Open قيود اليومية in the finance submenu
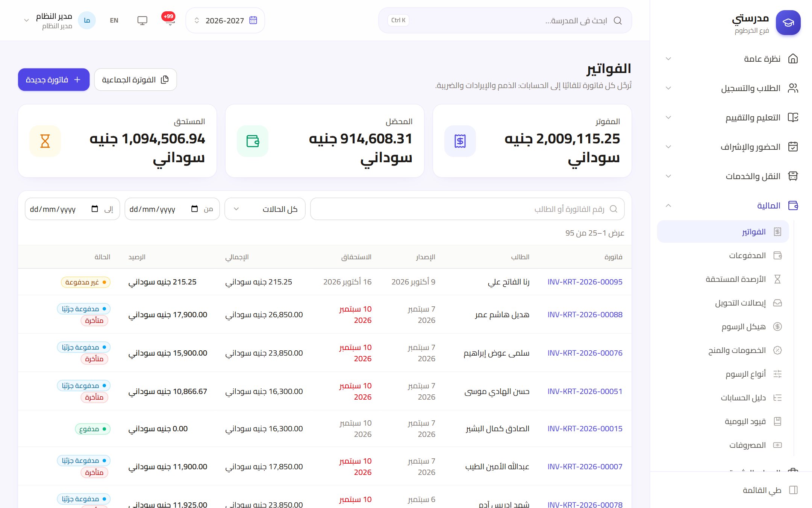Viewport: 812px width, 508px height. (723, 421)
